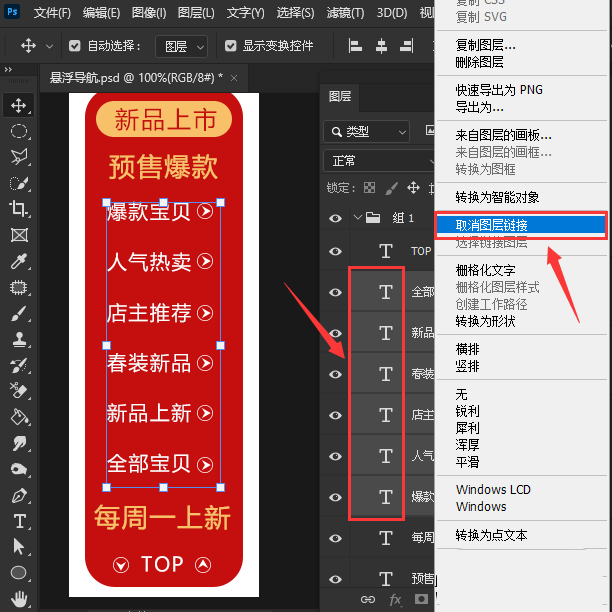This screenshot has height=612, width=612.
Task: Open the 文字(Y) menu
Action: (246, 13)
